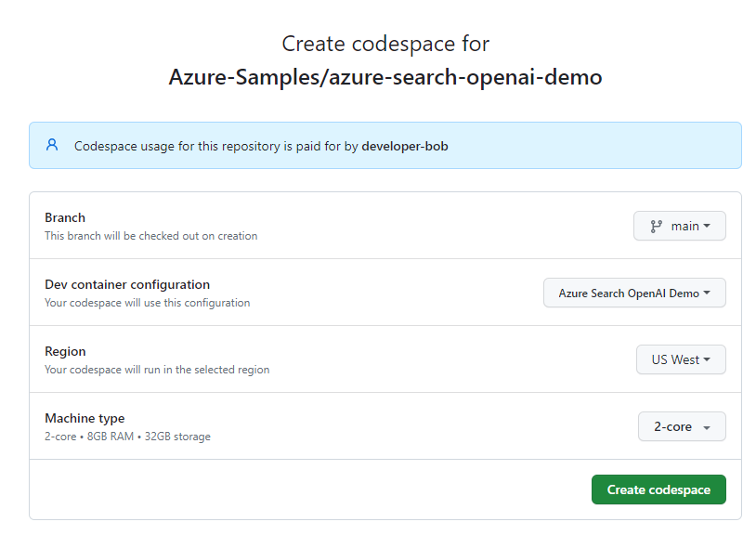Open the machine type dropdown labeled 2-core

point(682,426)
